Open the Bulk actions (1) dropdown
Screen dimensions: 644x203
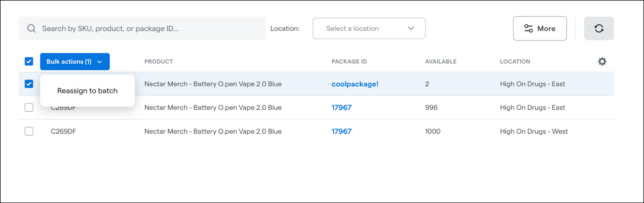click(75, 62)
